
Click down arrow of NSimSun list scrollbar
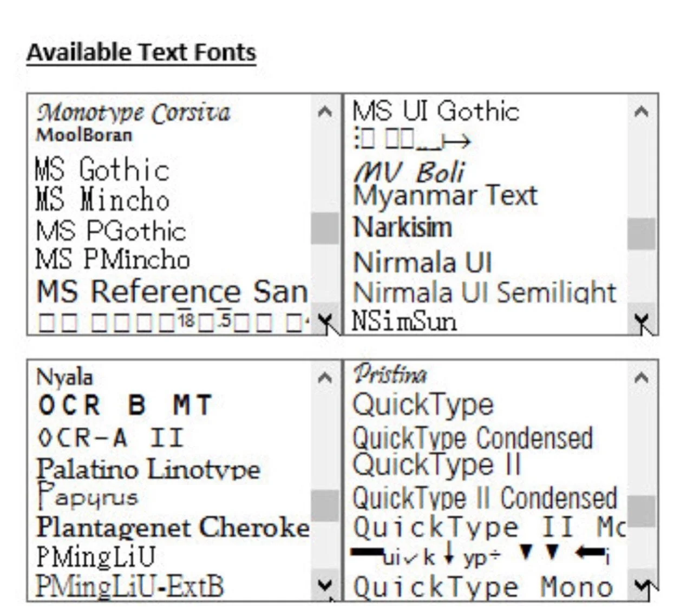pyautogui.click(x=642, y=320)
